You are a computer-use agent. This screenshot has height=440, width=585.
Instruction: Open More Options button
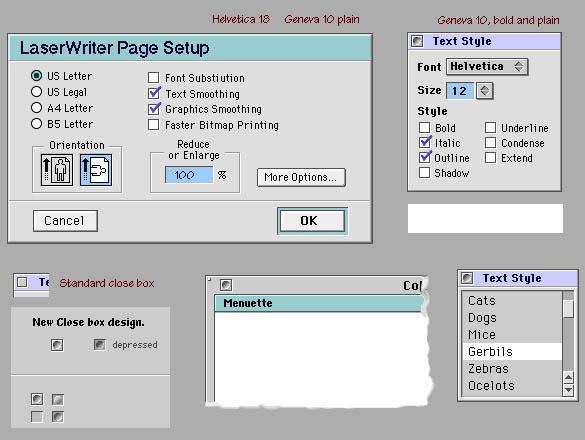[x=301, y=177]
